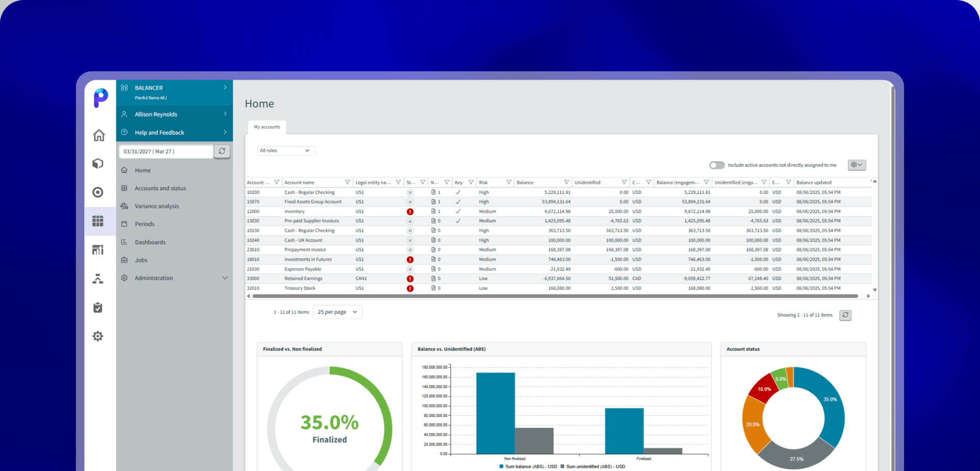Open the Key column filter icon
The width and height of the screenshot is (980, 471).
pyautogui.click(x=471, y=182)
